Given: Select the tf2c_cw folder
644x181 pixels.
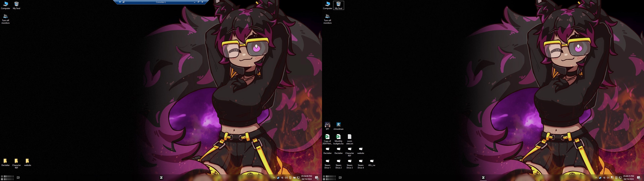Looking at the screenshot, I should (x=372, y=162).
